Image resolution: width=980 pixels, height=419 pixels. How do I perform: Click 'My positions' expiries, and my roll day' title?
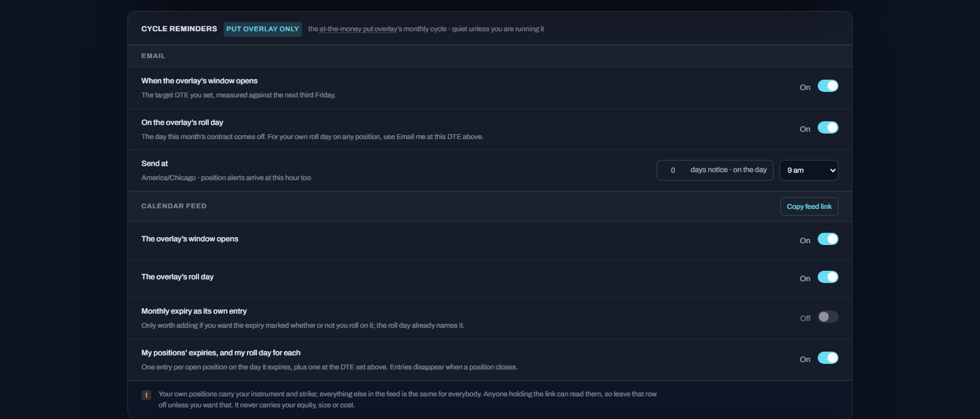pyautogui.click(x=221, y=353)
